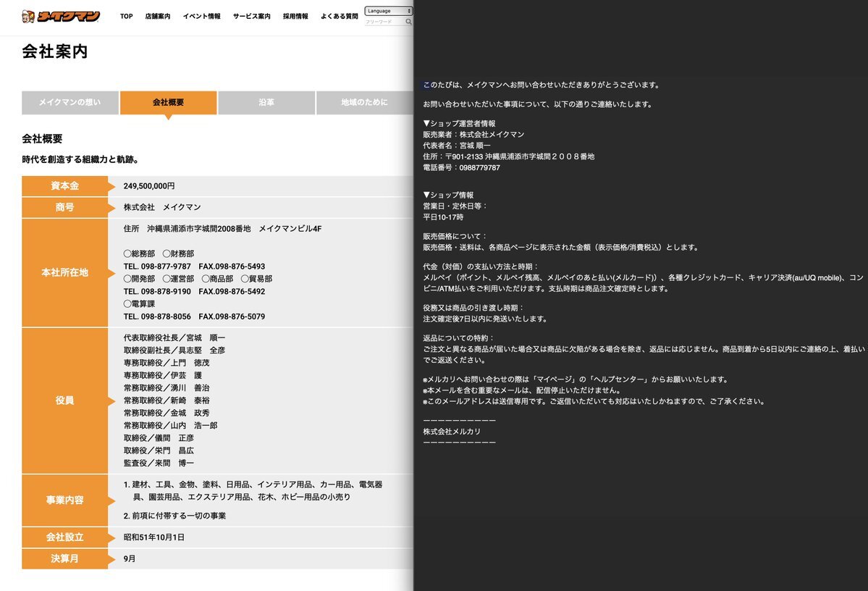Focus the フリーワード search field
This screenshot has width=868, height=591.
384,22
